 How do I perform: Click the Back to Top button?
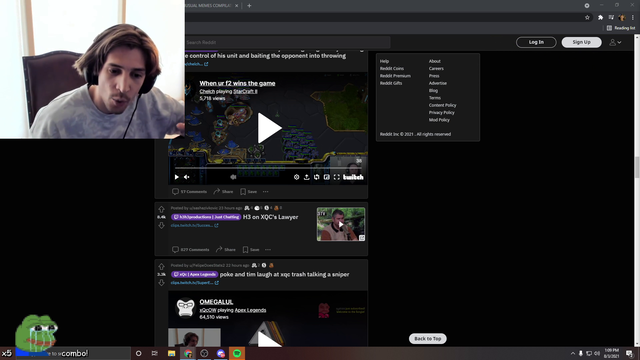pos(427,338)
